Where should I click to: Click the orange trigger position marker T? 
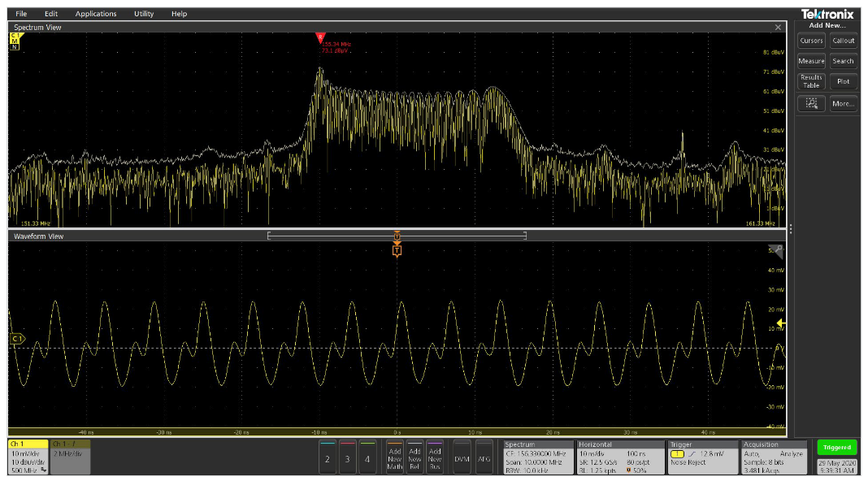[x=397, y=251]
